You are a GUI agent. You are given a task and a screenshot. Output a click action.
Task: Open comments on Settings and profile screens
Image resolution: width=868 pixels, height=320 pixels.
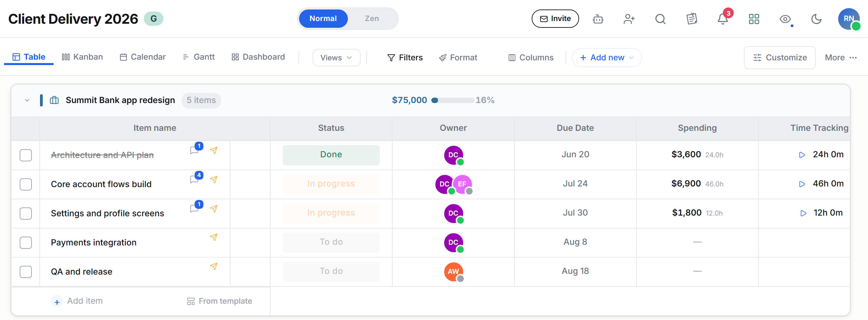[x=195, y=208]
